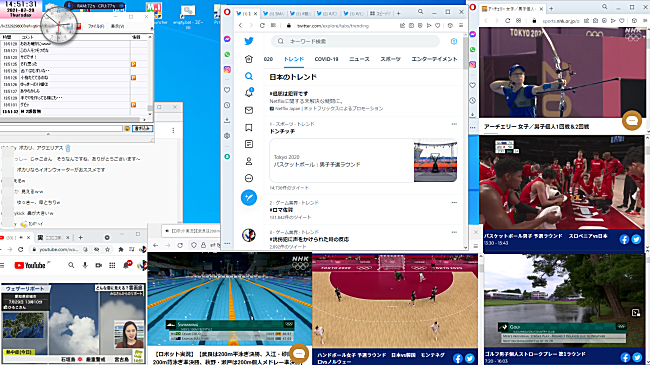The image size is (650, 365).
Task: Open YouTube notifications bell
Action: tap(126, 265)
